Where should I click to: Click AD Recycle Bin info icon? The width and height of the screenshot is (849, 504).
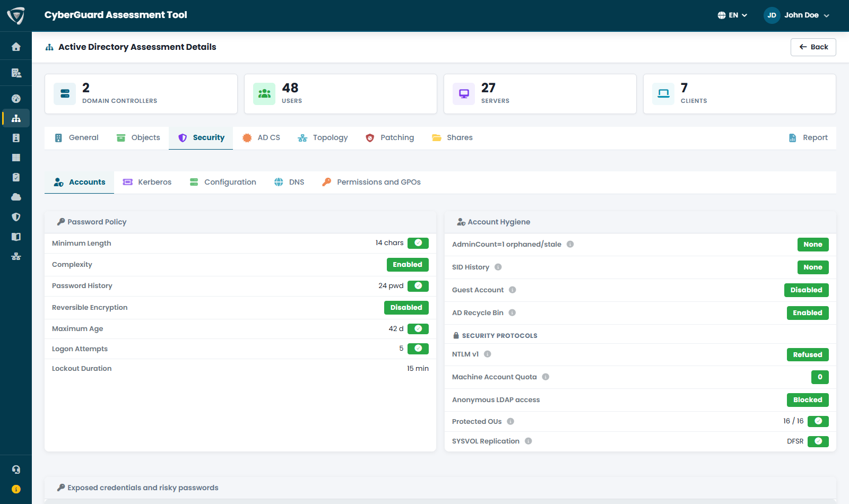pyautogui.click(x=512, y=312)
